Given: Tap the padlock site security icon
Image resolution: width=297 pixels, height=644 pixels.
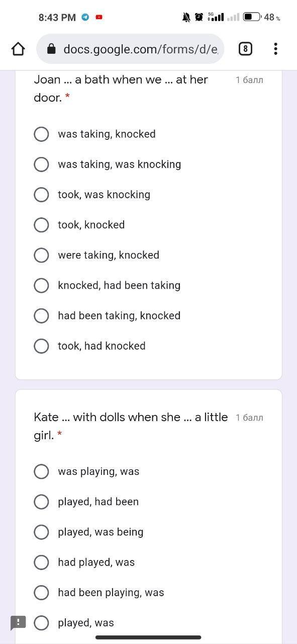Looking at the screenshot, I should tap(51, 49).
